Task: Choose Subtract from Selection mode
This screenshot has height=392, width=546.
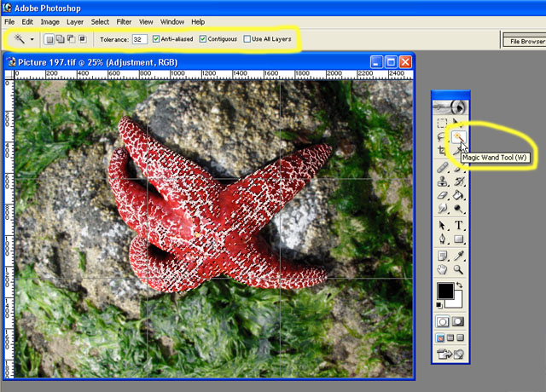Action: coord(72,39)
